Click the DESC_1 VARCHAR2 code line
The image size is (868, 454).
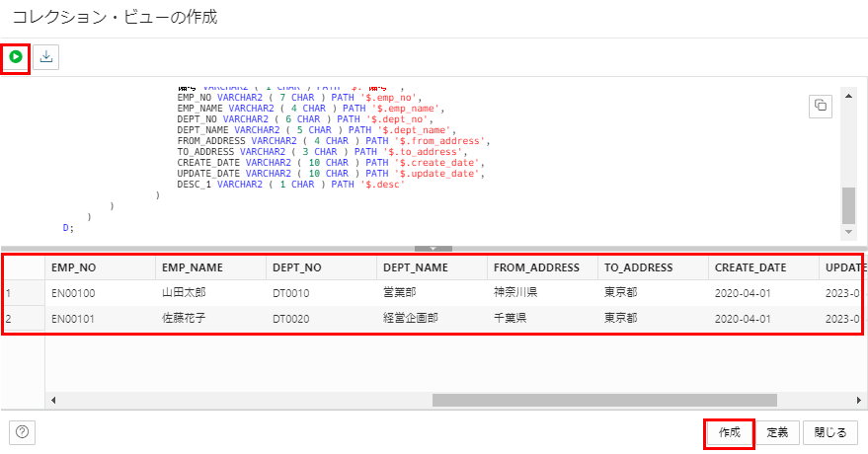pos(291,185)
